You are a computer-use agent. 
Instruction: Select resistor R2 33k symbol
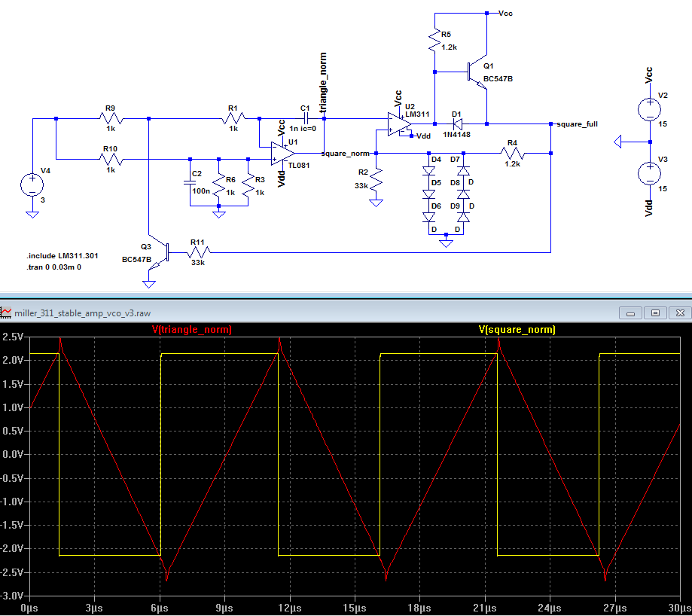tap(376, 179)
